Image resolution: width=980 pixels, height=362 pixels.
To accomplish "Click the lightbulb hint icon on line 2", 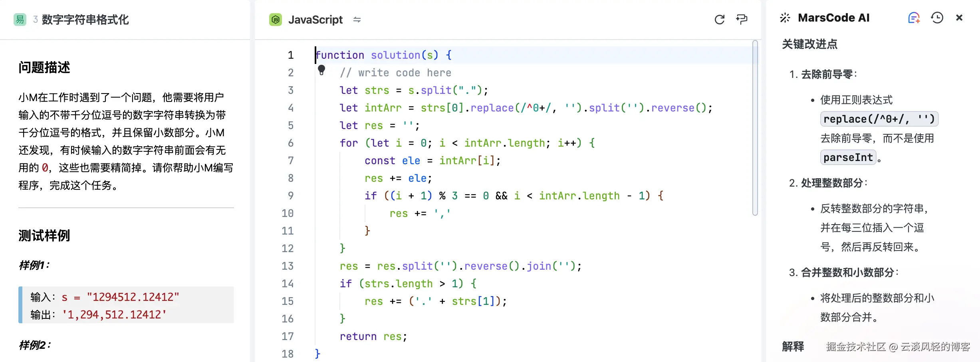I will (321, 70).
